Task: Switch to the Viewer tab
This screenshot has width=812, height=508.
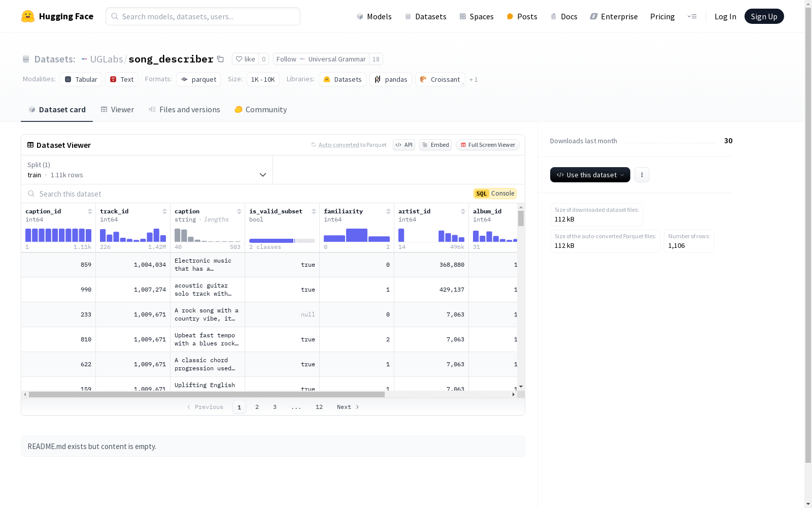Action: (x=117, y=110)
